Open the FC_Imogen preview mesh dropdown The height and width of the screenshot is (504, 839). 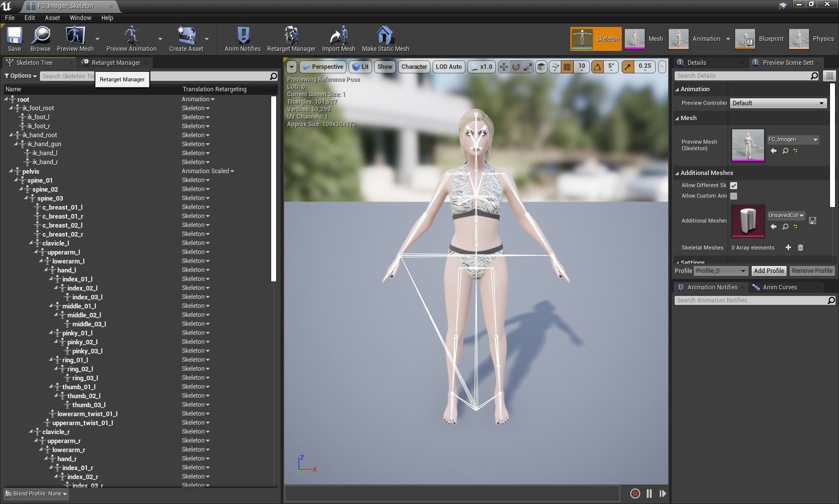tap(793, 140)
